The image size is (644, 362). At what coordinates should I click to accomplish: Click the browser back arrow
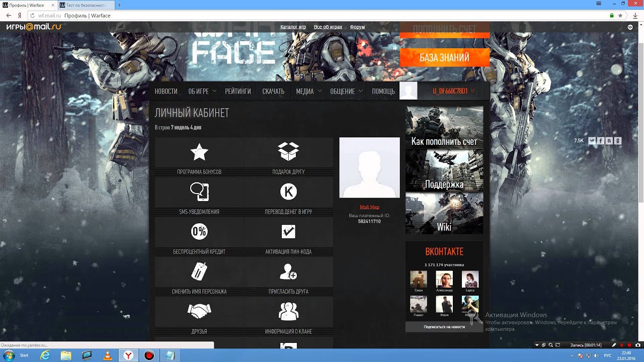click(x=9, y=16)
